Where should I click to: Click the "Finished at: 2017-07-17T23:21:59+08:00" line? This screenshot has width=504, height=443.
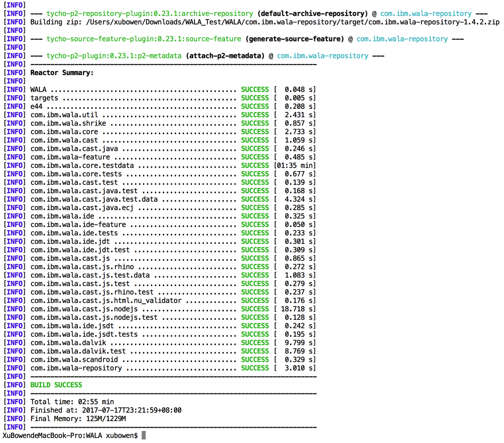pyautogui.click(x=106, y=410)
